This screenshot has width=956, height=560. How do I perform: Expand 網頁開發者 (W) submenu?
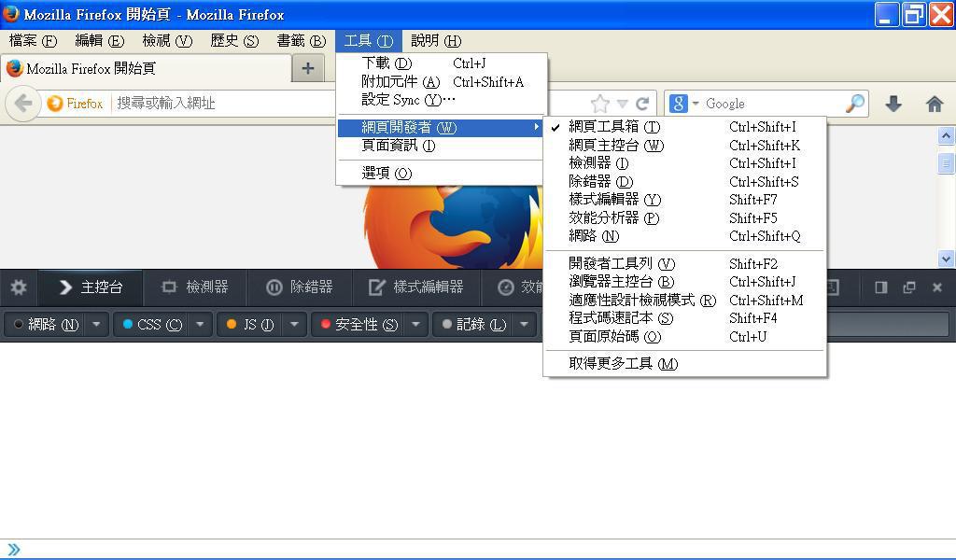440,127
